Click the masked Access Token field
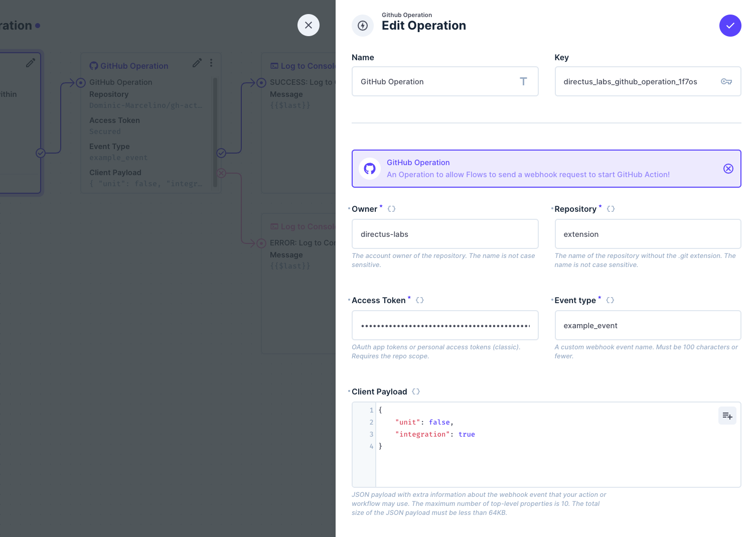The width and height of the screenshot is (756, 537). pos(445,325)
